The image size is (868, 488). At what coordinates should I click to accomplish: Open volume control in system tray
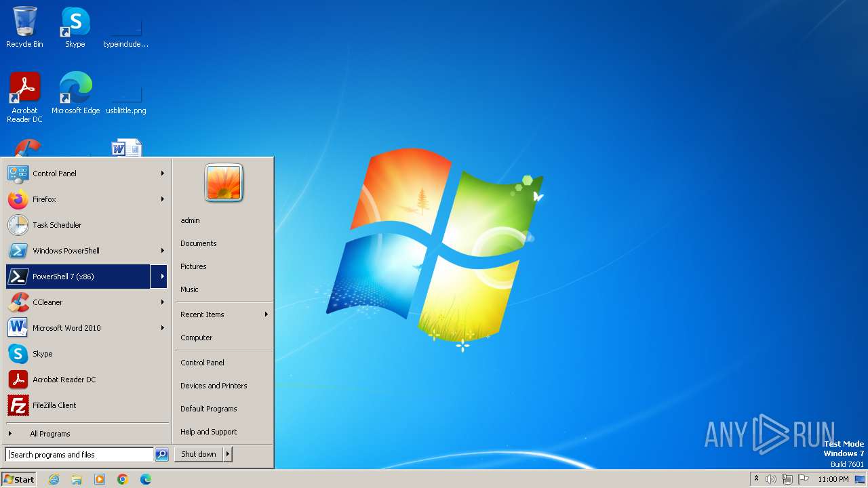pyautogui.click(x=771, y=479)
